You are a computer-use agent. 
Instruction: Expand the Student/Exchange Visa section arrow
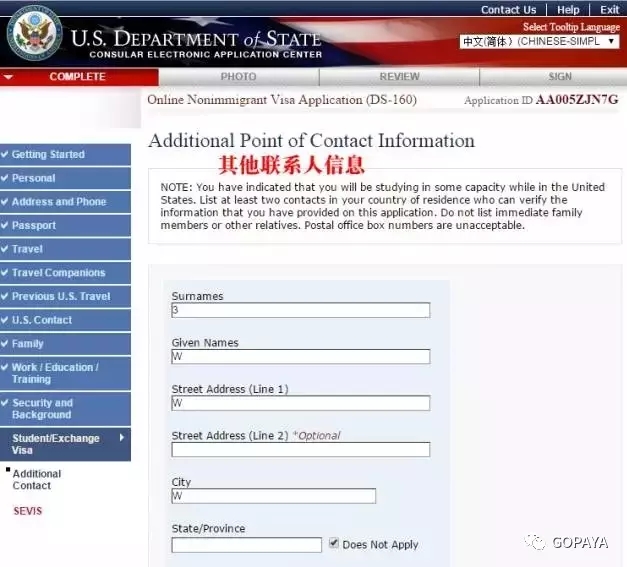click(x=122, y=437)
